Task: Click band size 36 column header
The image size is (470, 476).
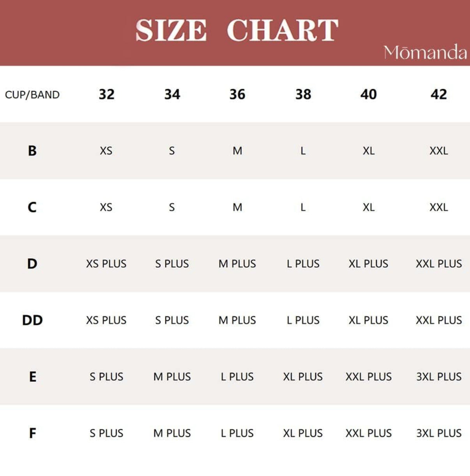Action: pyautogui.click(x=237, y=94)
